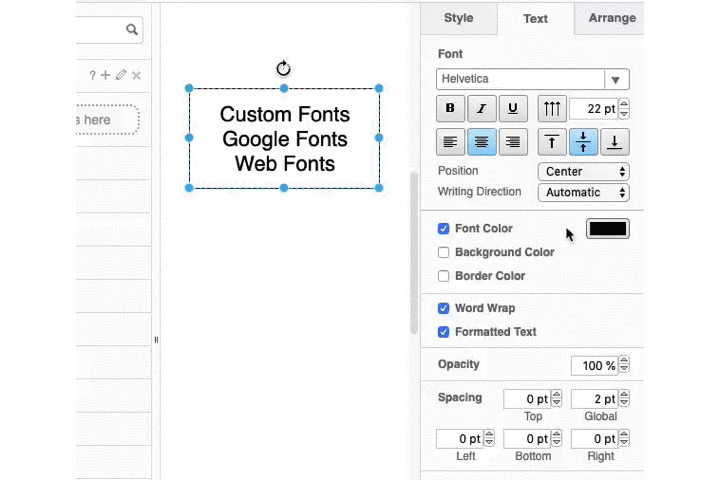This screenshot has width=720, height=480.
Task: Open the Writing Direction Automatic dropdown
Action: 584,192
